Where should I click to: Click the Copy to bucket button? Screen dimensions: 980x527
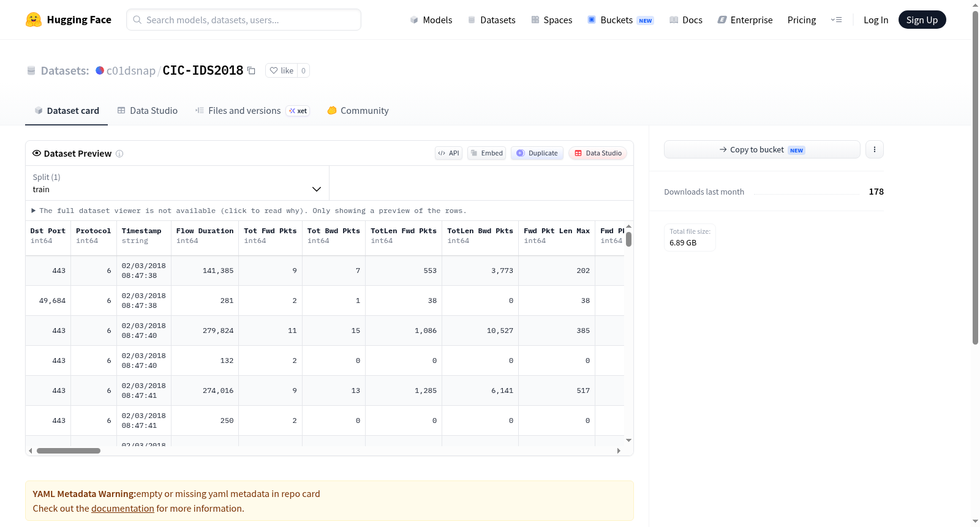click(x=762, y=149)
